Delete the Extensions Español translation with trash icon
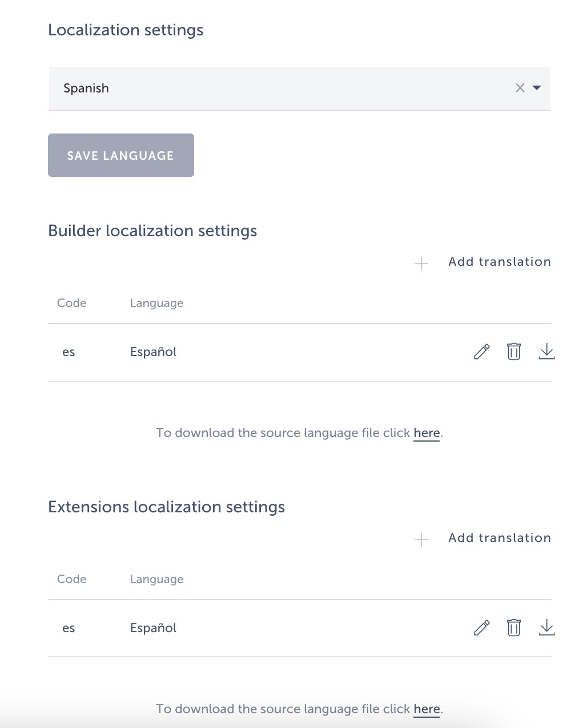 [x=514, y=628]
